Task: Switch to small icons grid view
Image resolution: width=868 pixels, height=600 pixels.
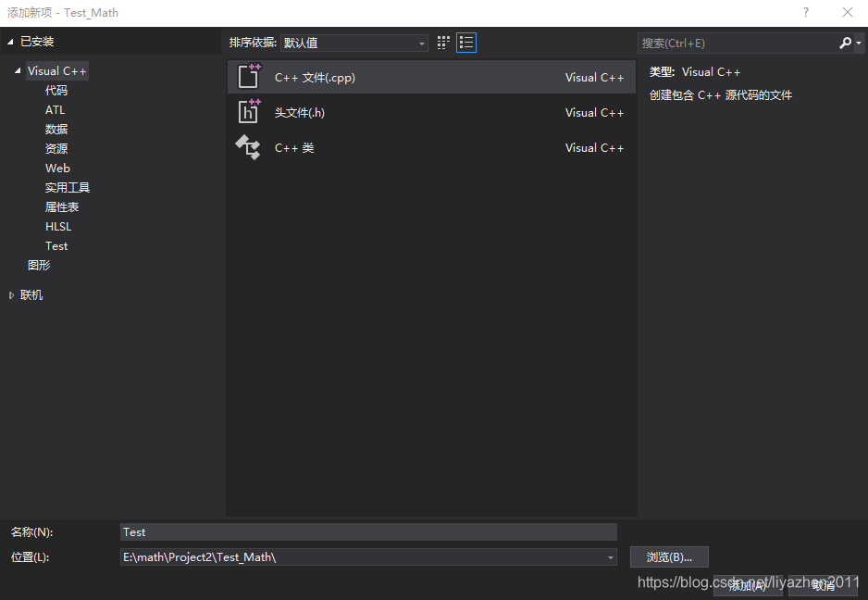Action: click(443, 43)
